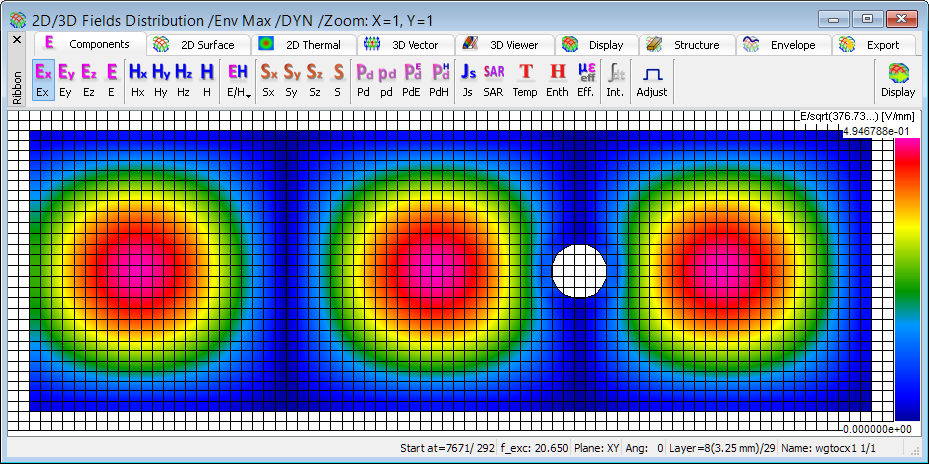Toggle total H field display
The image size is (929, 464).
(x=207, y=80)
